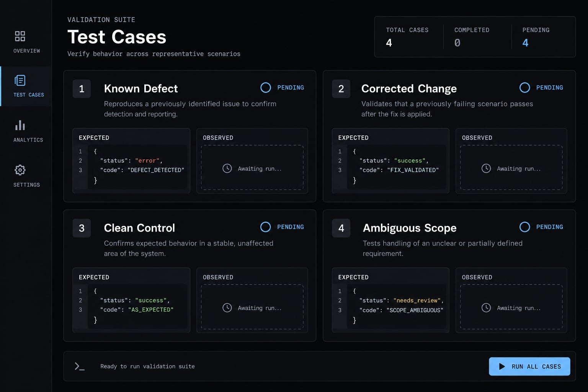Click the "SCOPE_AMBIGUOUS" code value
Screen dimensions: 588x392
pyautogui.click(x=415, y=310)
